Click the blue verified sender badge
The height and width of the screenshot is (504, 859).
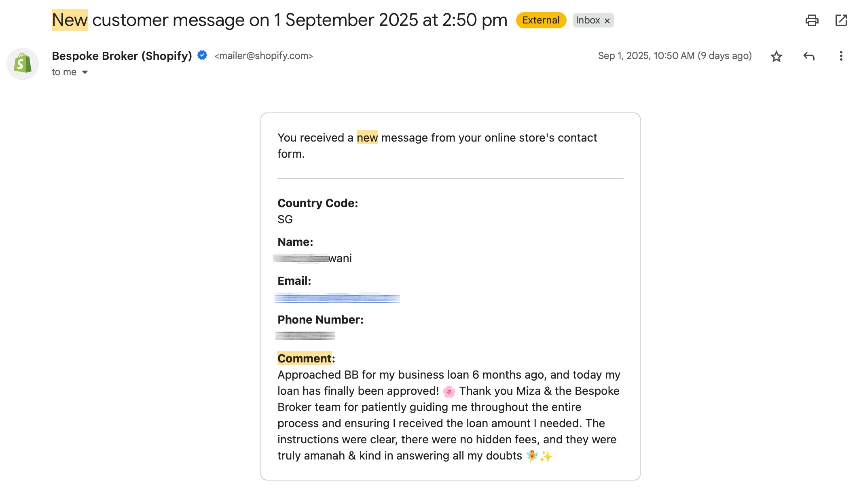click(x=202, y=55)
